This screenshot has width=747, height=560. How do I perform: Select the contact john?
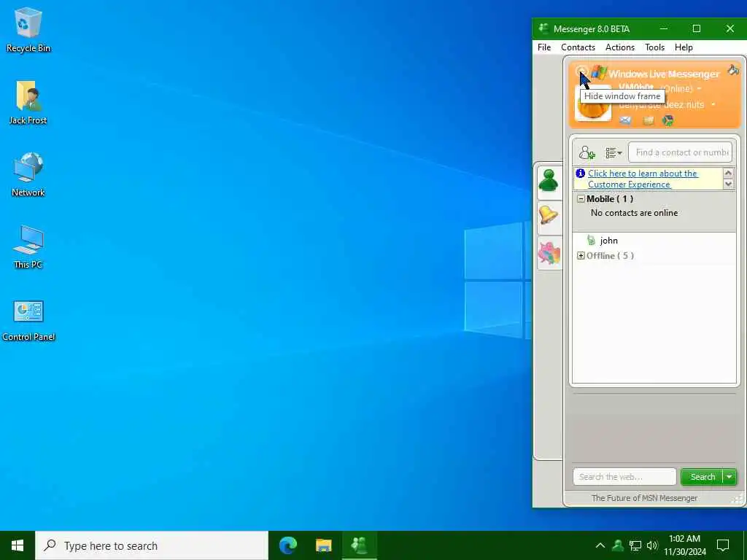[x=608, y=241]
